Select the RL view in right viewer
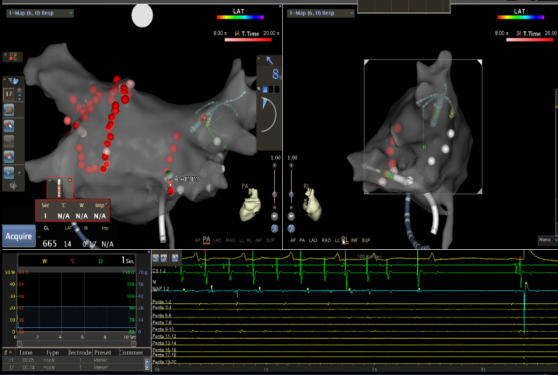This screenshot has height=375, width=558. click(344, 239)
